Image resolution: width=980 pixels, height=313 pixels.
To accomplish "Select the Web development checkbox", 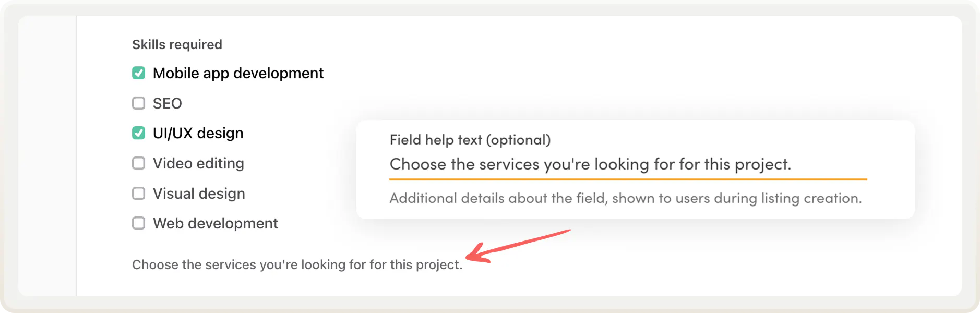I will (x=138, y=223).
